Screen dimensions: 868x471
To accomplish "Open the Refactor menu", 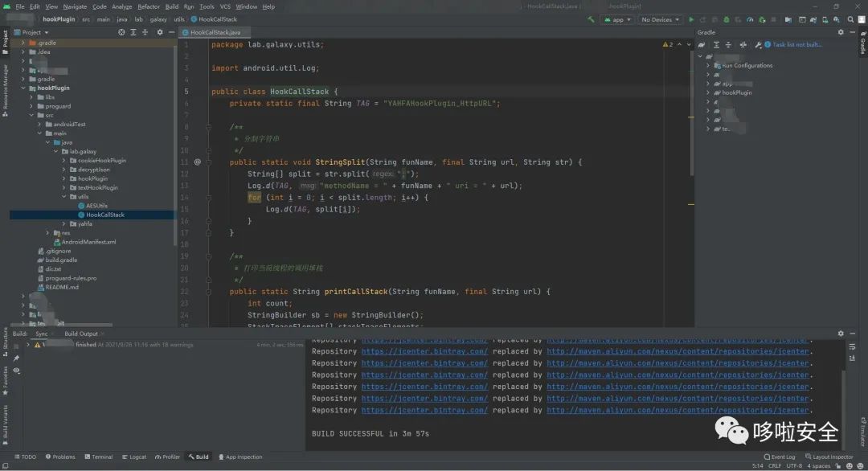I will click(149, 6).
